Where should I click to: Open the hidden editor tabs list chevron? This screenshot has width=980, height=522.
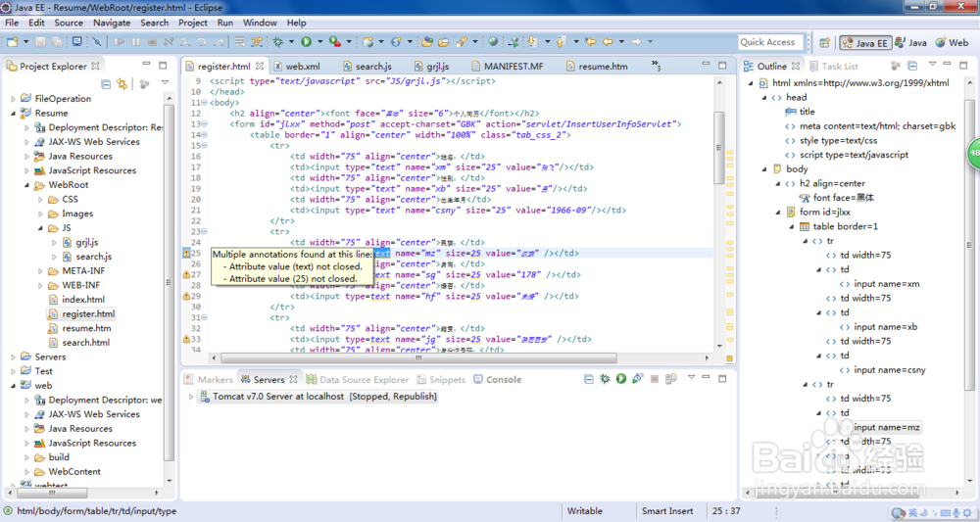tap(656, 65)
